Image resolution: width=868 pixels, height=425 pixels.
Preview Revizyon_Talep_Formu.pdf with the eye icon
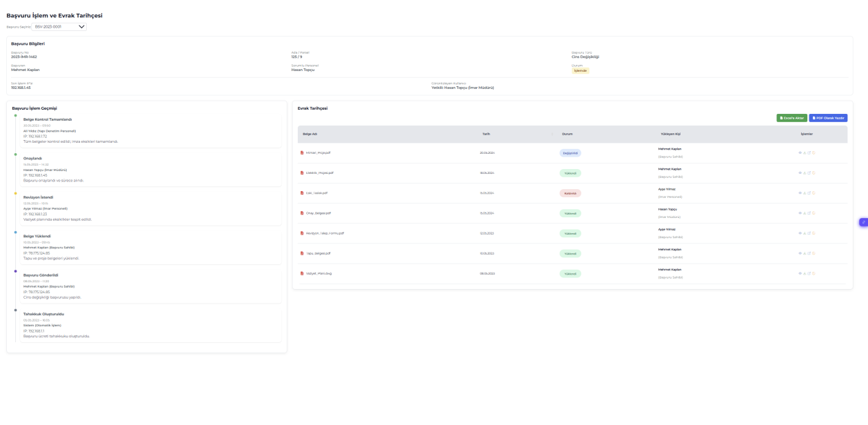(800, 233)
